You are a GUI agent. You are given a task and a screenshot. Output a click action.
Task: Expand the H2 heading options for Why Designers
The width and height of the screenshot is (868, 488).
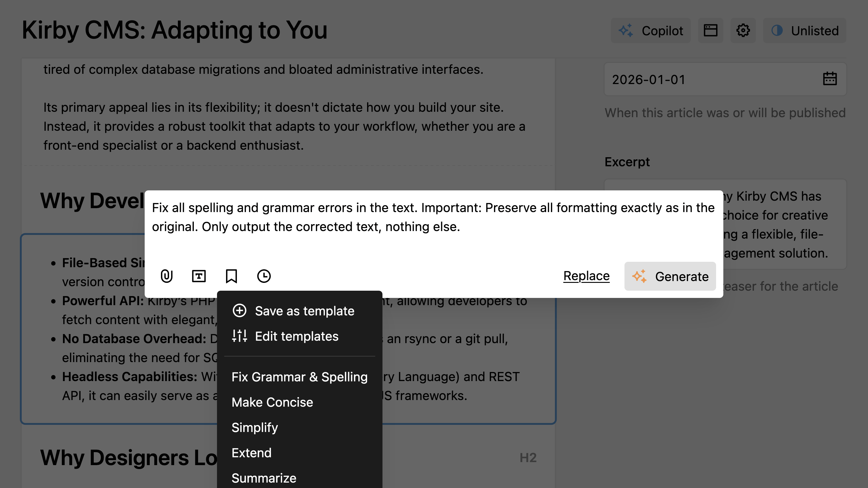pos(528,458)
